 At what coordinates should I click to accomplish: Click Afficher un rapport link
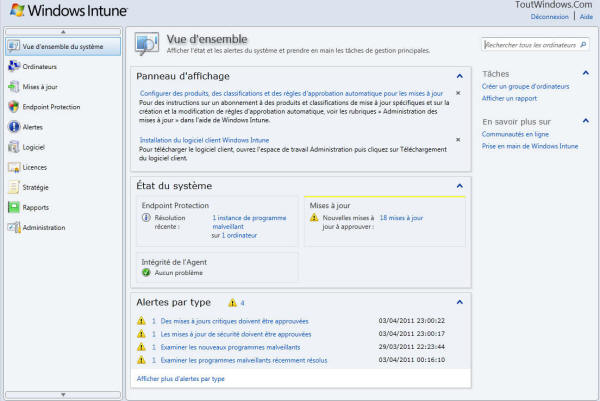click(x=509, y=98)
